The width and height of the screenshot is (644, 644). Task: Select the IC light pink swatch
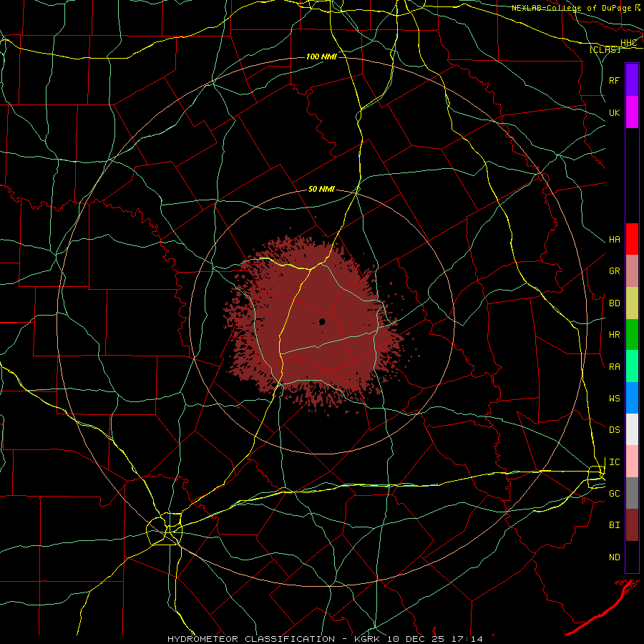(632, 462)
